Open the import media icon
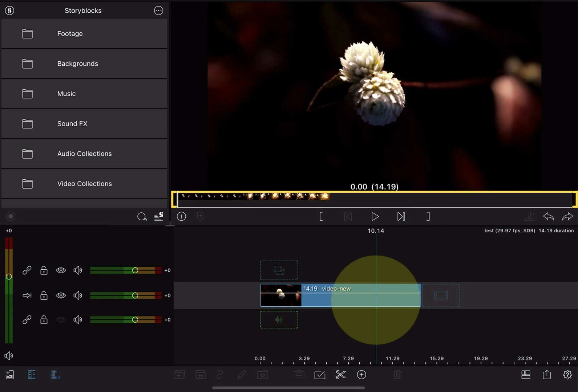The height and width of the screenshot is (392, 578). click(x=10, y=375)
